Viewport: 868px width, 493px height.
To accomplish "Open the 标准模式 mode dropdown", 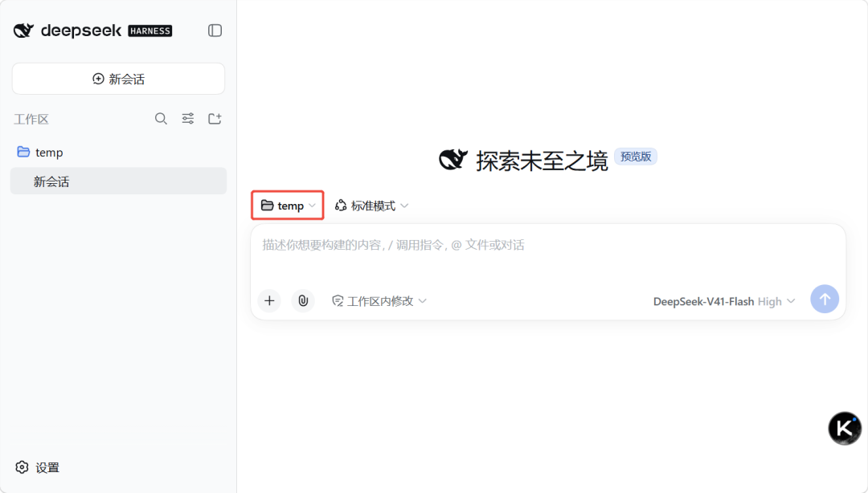I will point(372,206).
